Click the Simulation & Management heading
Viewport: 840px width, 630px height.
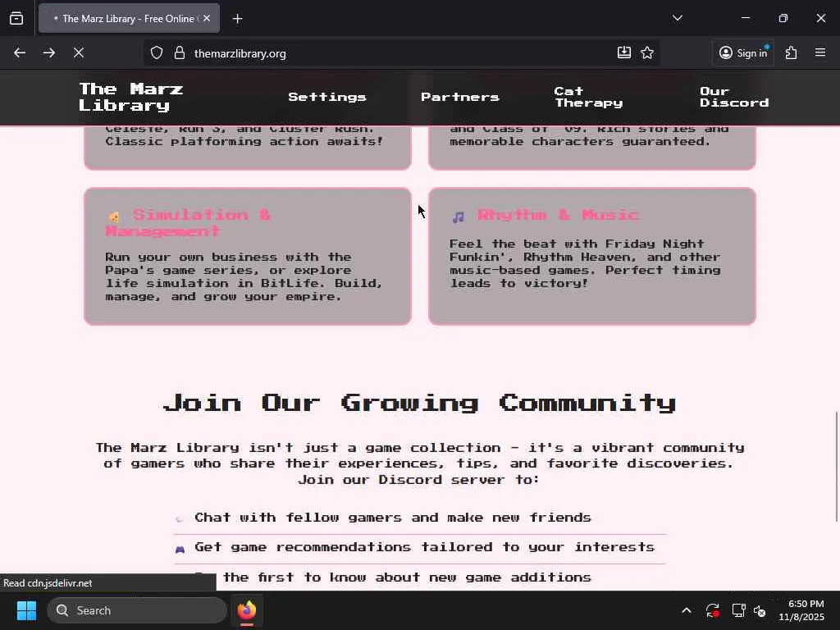189,223
